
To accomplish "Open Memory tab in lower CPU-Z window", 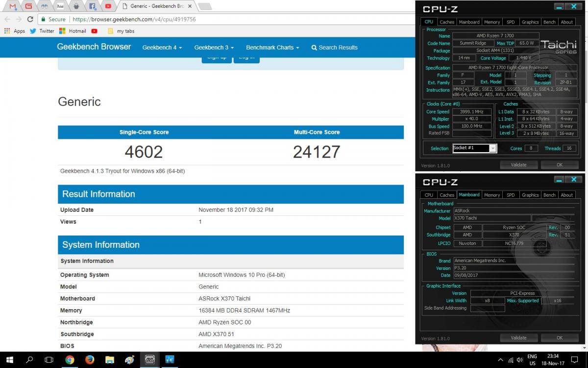I will click(492, 195).
